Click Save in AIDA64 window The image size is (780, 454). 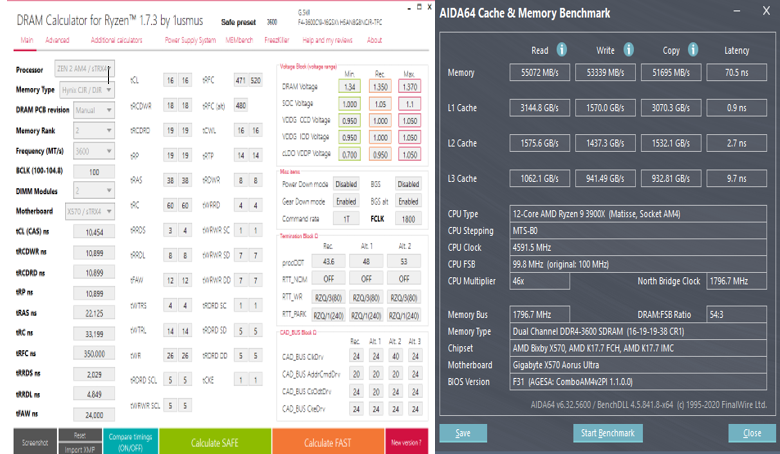pyautogui.click(x=463, y=433)
